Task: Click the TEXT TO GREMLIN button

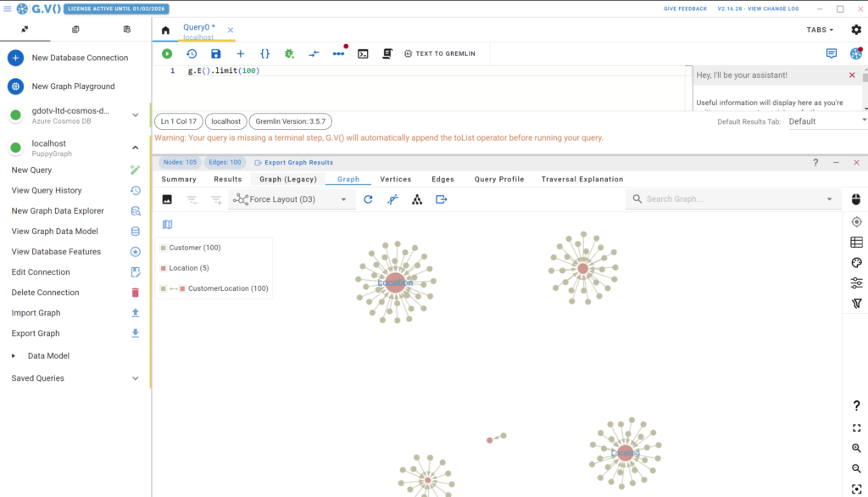Action: (x=440, y=53)
